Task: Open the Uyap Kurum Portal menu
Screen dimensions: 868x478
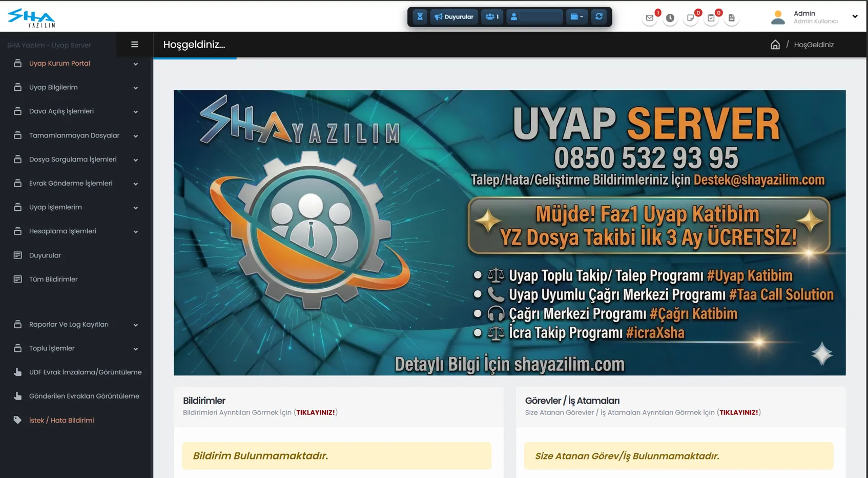Action: (59, 64)
